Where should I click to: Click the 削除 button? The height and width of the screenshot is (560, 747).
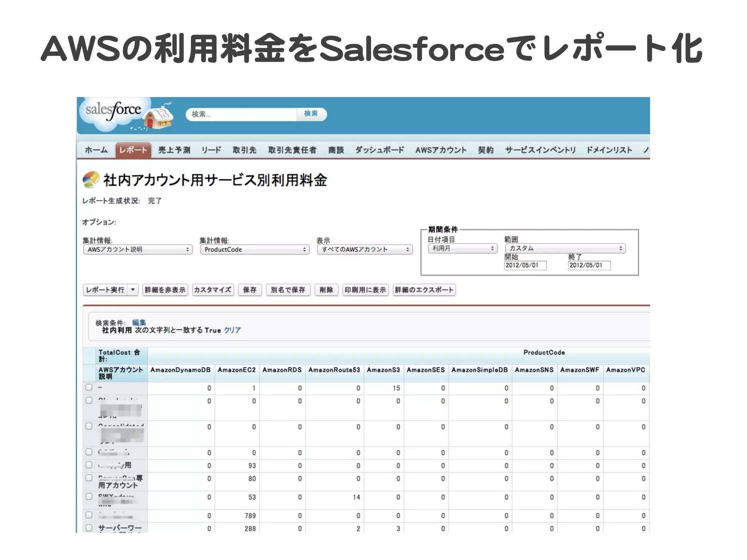326,290
